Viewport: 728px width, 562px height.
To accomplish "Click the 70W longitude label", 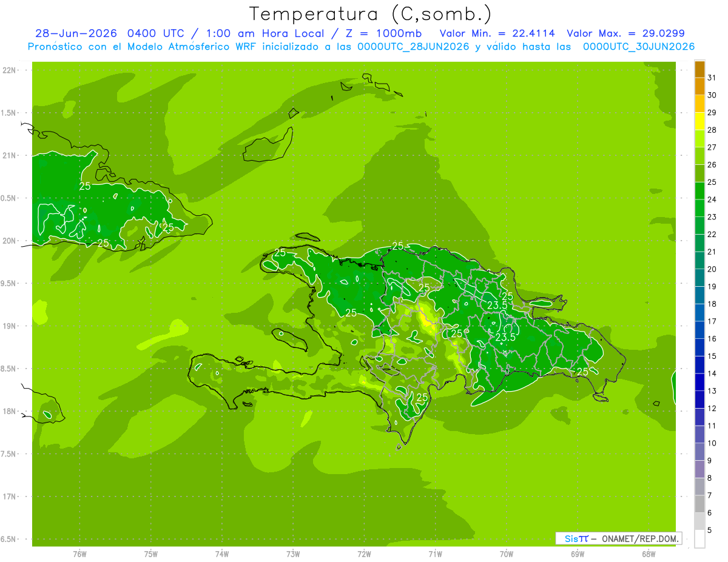I will [x=507, y=554].
